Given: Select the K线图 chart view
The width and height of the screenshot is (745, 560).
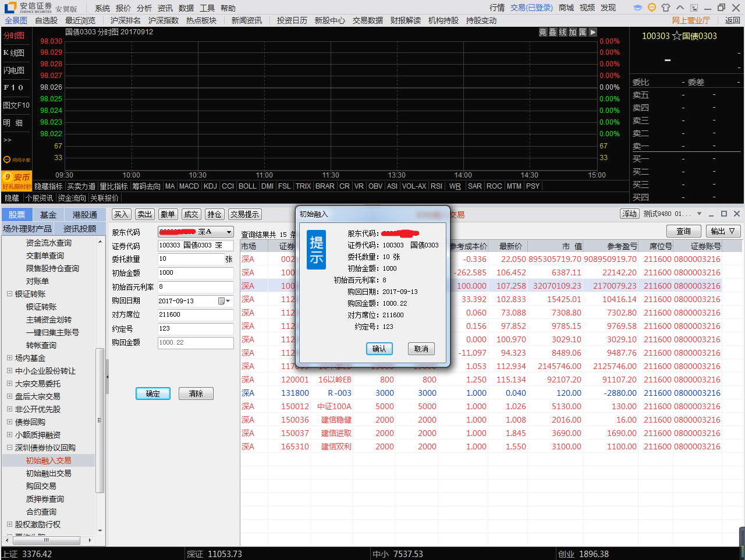Looking at the screenshot, I should click(14, 53).
